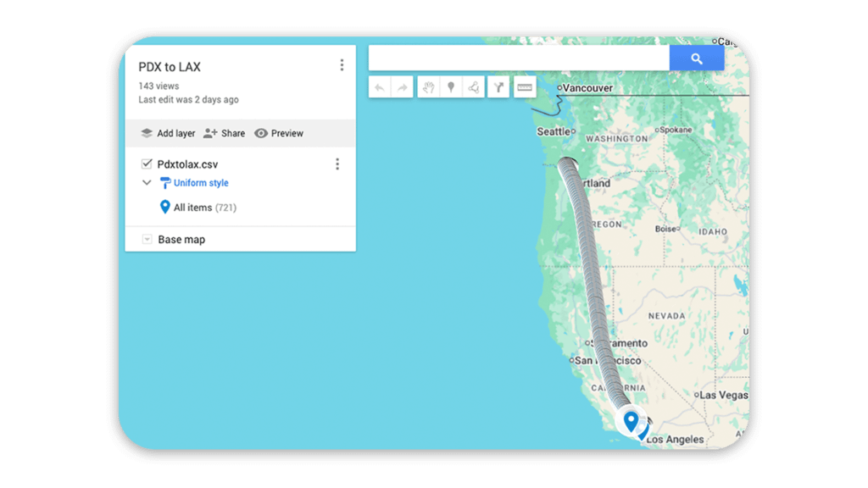Screen dimensions: 868x488
Task: Expand the Base map dropdown arrow
Action: (x=147, y=240)
